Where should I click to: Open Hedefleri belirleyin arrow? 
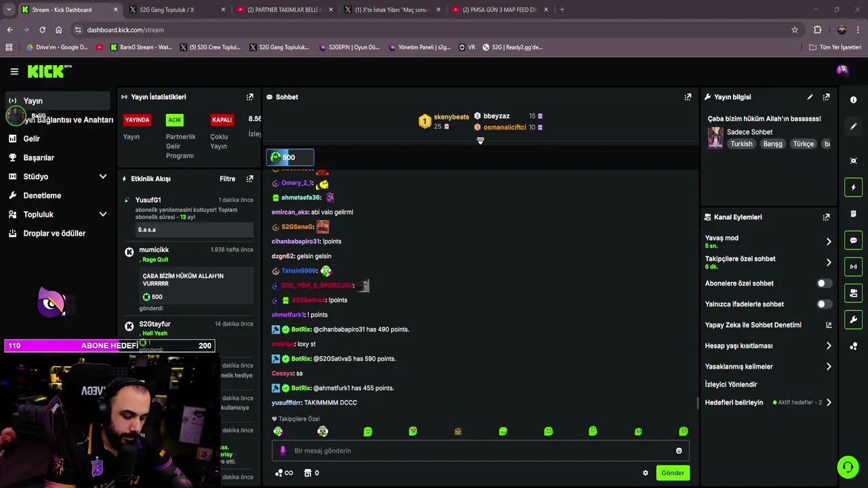[829, 403]
